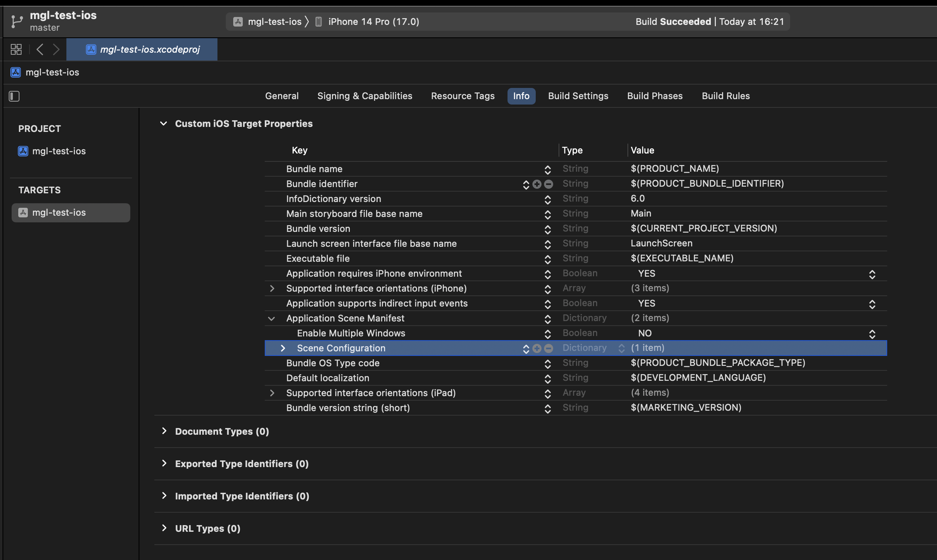Click the $(MARKETING_VERSION) value
937x560 pixels.
coord(686,407)
